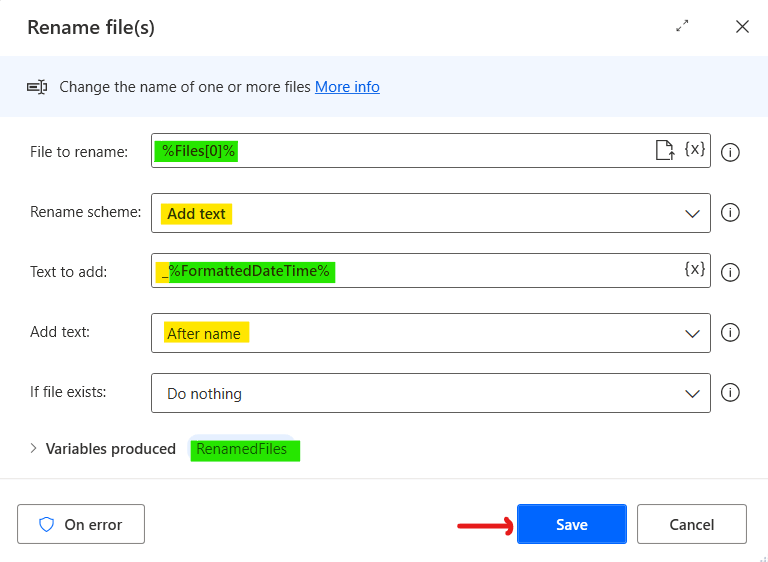
Task: Select the RenamedFiles variable badge
Action: 242,449
